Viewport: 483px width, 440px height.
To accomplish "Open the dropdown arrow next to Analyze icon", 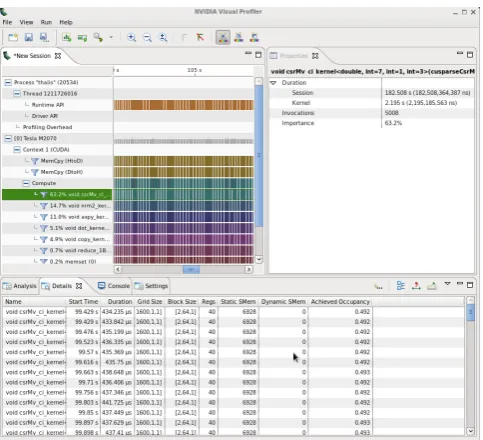I will (111, 37).
